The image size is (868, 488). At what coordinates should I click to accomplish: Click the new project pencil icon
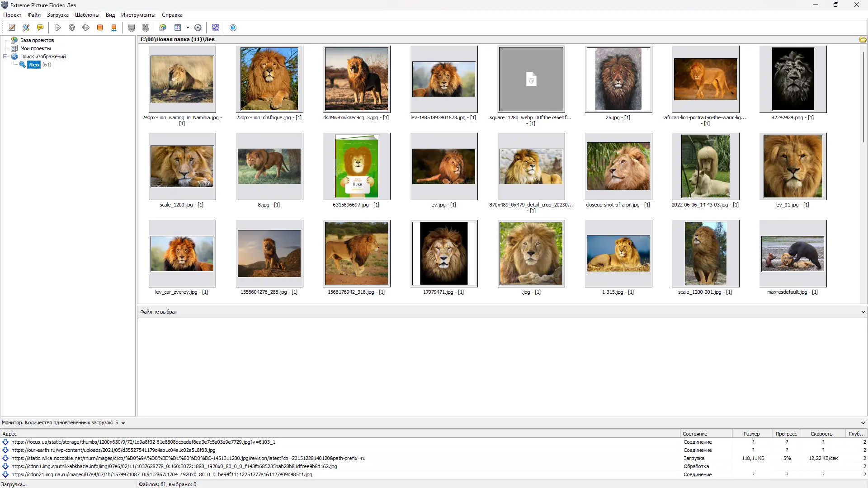12,28
